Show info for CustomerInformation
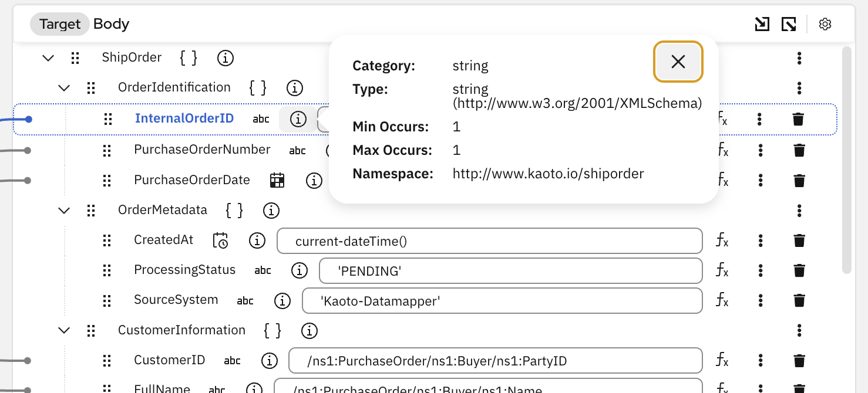Viewport: 868px width, 393px height. coord(309,331)
